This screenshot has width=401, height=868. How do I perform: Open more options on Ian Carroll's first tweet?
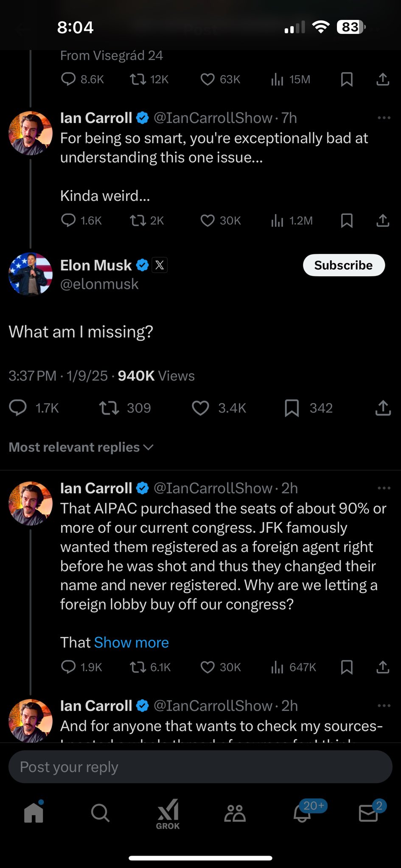click(384, 117)
